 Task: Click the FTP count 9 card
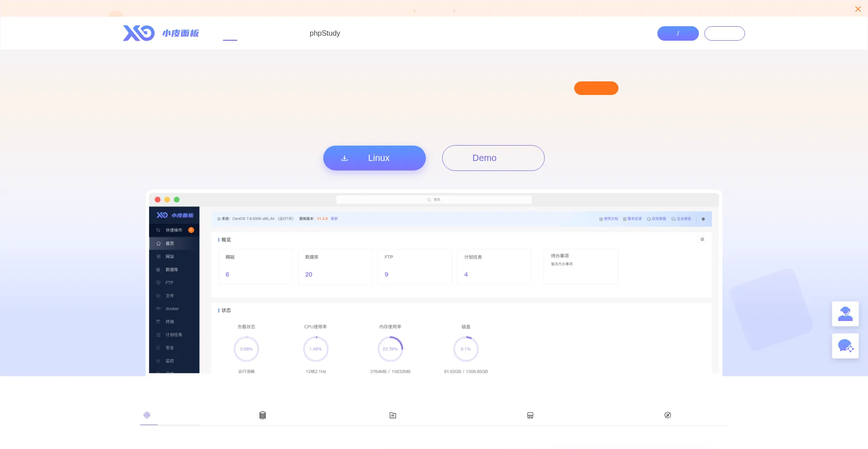click(415, 267)
